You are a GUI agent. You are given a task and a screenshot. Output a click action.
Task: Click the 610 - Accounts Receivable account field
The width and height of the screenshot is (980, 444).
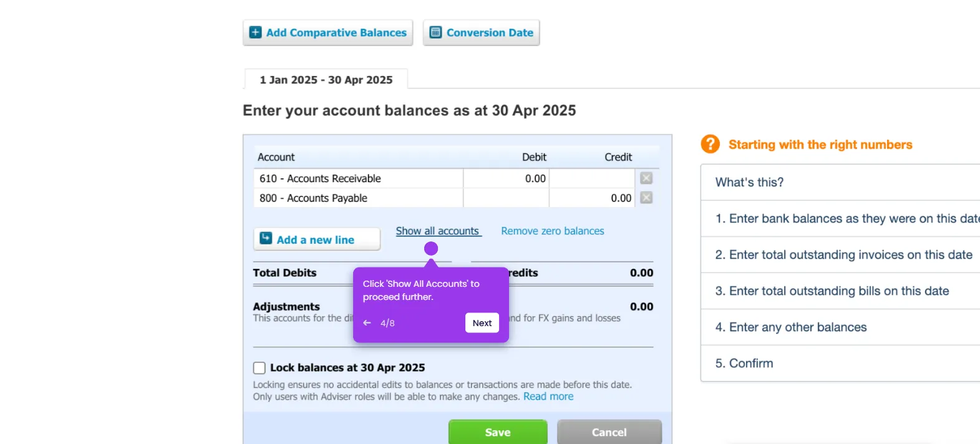click(358, 178)
